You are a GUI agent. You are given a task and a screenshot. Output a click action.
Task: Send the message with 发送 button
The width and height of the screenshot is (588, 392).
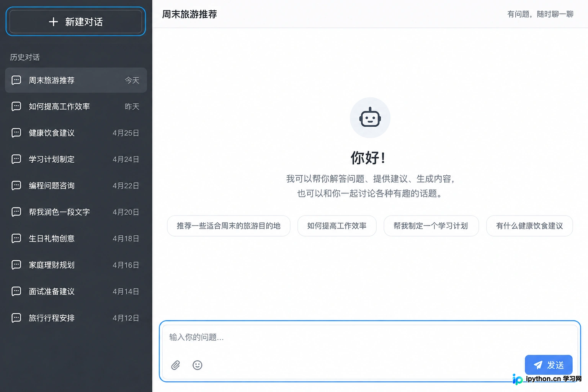(549, 365)
